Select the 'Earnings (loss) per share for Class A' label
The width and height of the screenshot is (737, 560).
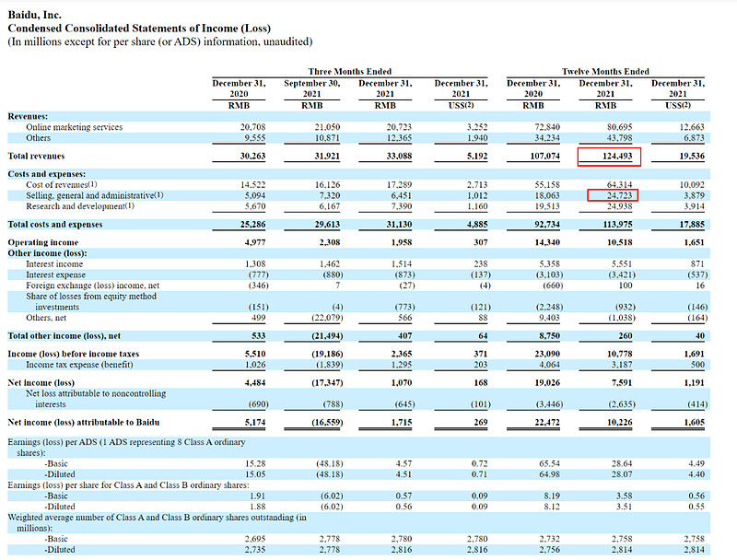pyautogui.click(x=128, y=485)
